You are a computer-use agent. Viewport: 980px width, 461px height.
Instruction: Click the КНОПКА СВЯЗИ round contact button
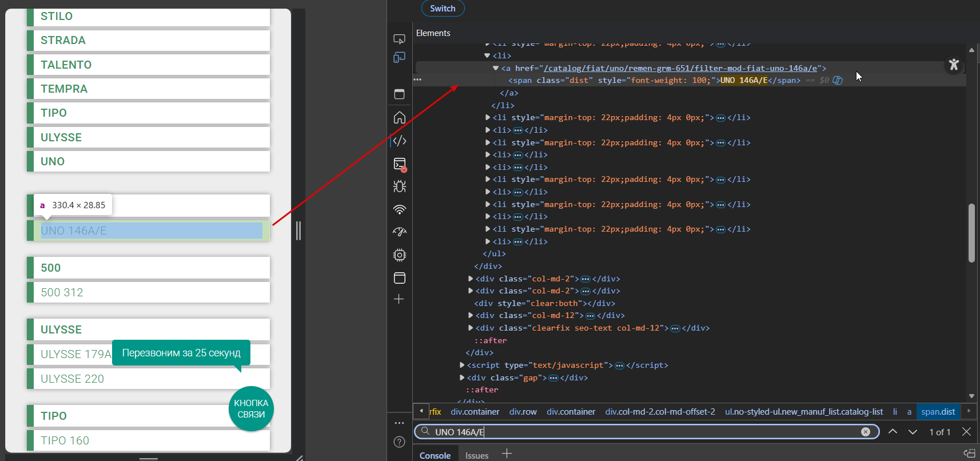click(x=251, y=409)
